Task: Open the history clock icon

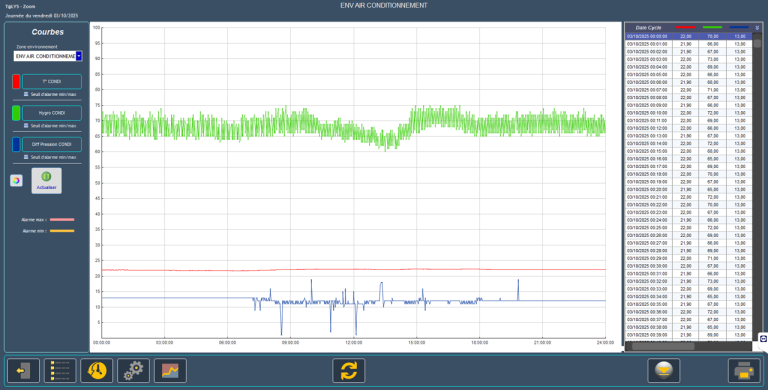Action: [96, 371]
